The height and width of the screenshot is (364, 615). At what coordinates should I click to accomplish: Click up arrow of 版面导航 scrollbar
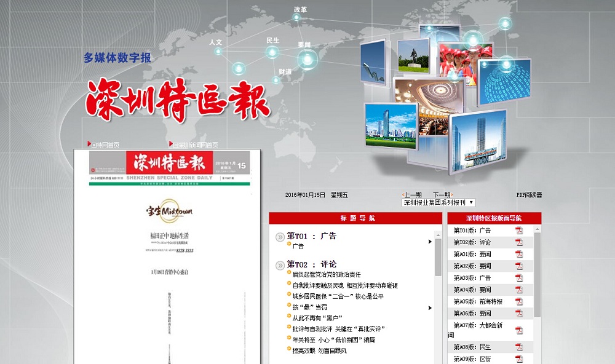(x=538, y=229)
